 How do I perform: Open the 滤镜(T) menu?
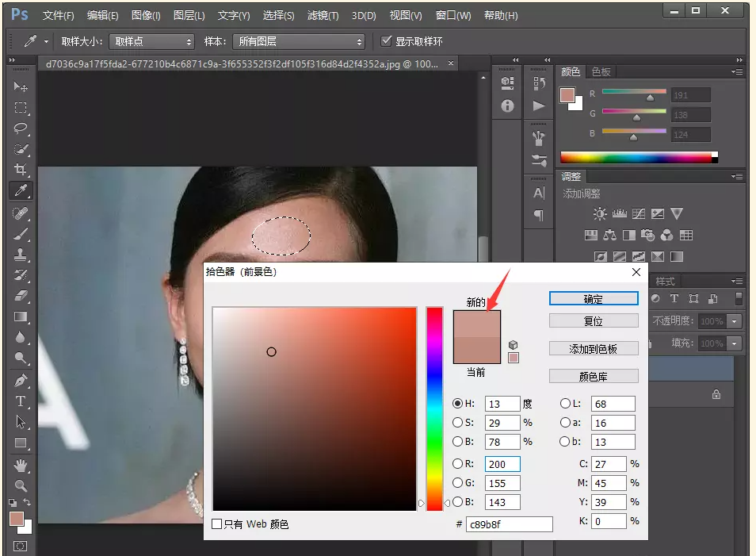click(x=323, y=15)
